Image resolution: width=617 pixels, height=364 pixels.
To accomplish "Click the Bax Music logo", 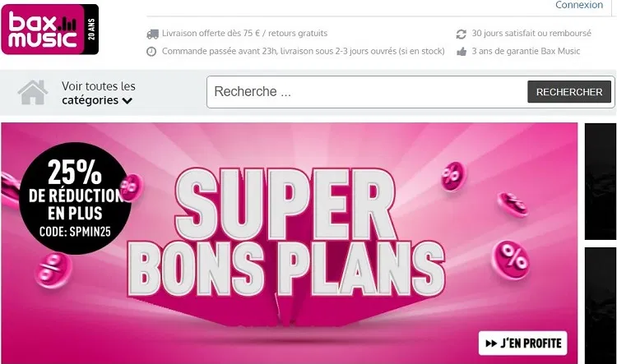I will coord(50,30).
